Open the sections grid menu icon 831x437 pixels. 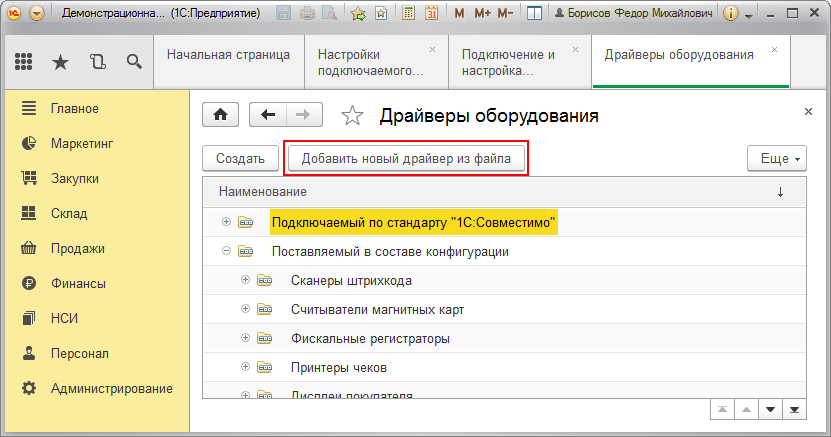click(23, 62)
